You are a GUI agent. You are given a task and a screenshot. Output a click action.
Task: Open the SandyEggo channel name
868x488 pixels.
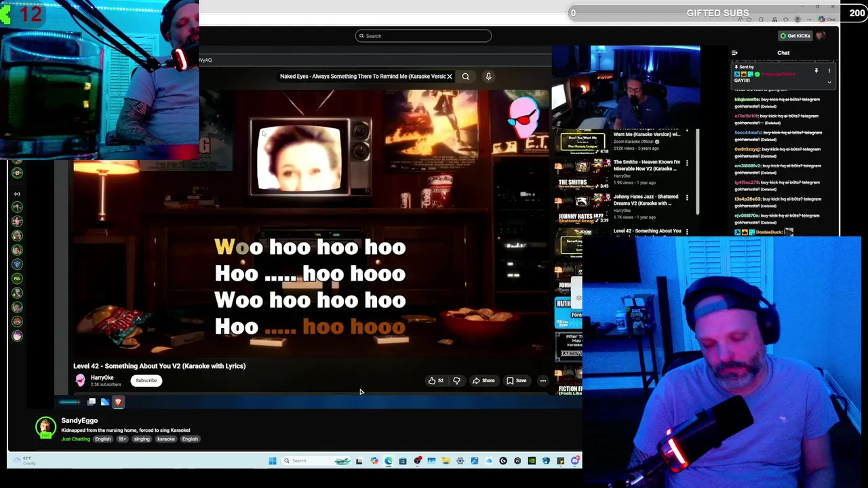[x=79, y=421]
